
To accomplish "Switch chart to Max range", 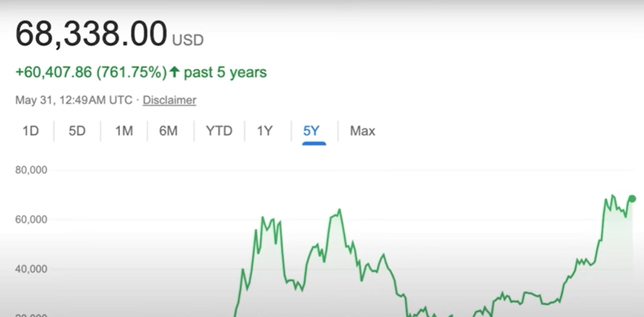I will [363, 131].
